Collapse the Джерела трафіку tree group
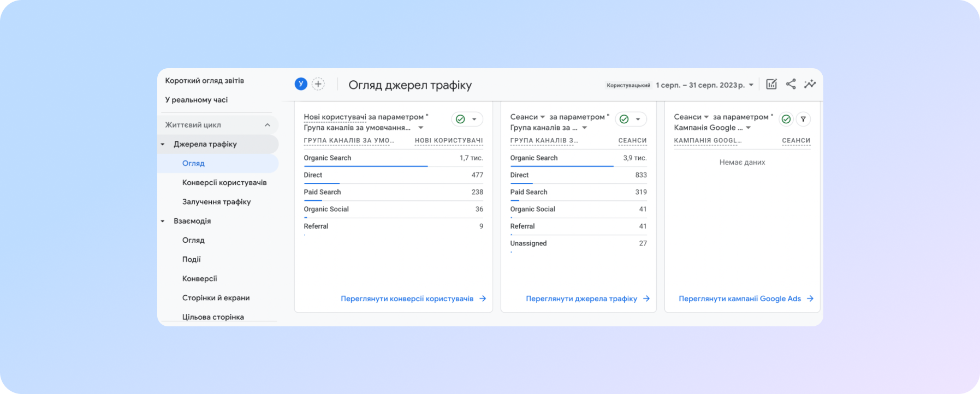The width and height of the screenshot is (980, 394). pyautogui.click(x=163, y=145)
